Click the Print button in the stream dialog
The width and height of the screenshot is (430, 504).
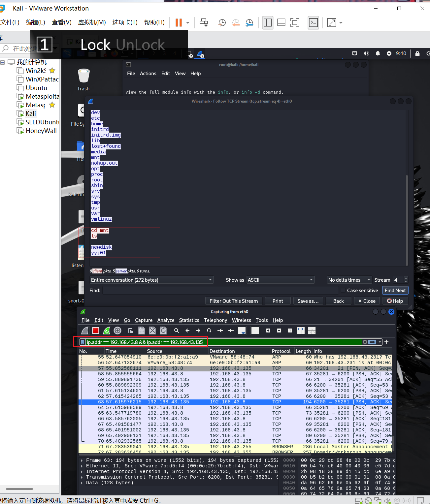[278, 301]
